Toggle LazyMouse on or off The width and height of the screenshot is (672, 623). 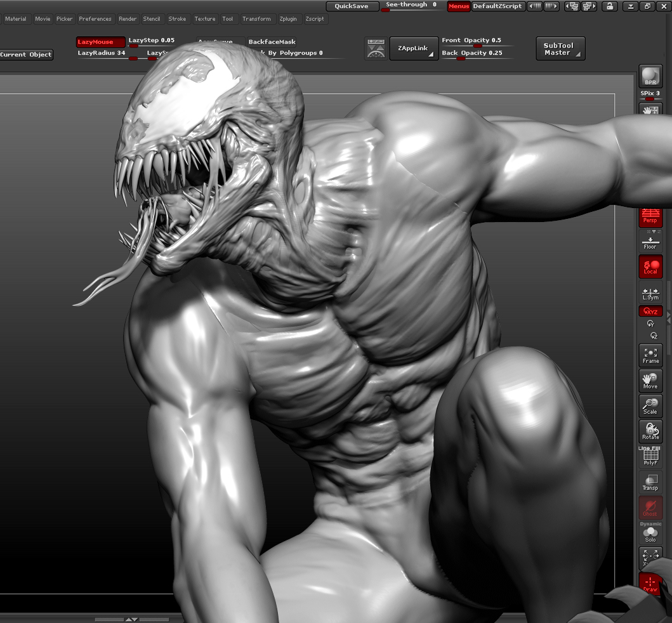coord(101,42)
